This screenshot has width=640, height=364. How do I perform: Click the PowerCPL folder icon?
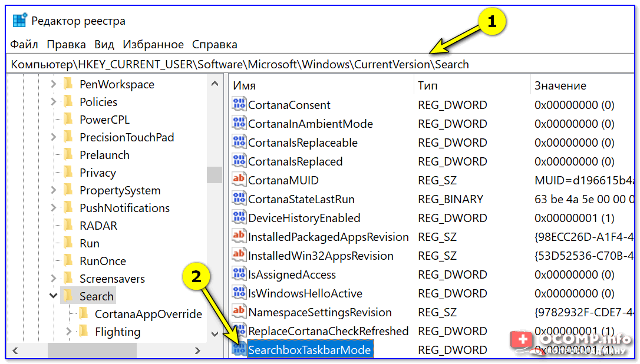[68, 120]
